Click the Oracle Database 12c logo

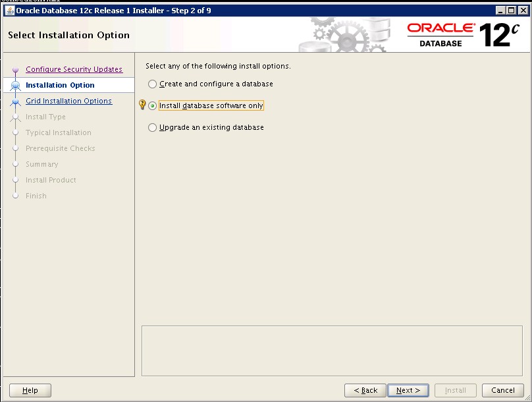(x=464, y=35)
